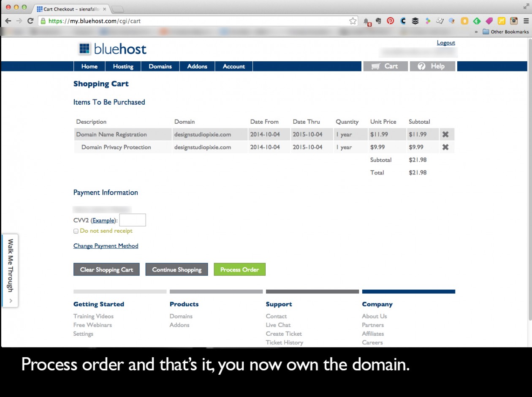Open the CVV2 Example link
This screenshot has width=532, height=397.
[x=103, y=220]
